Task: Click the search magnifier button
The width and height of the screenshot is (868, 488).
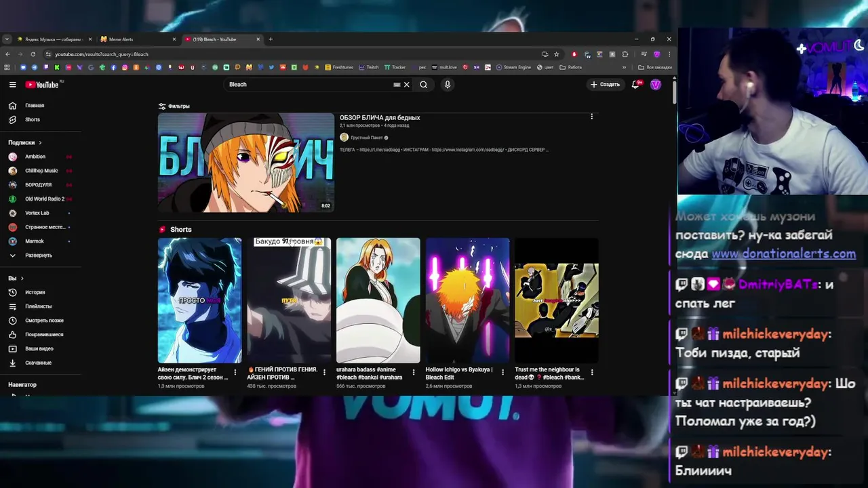Action: tap(423, 85)
